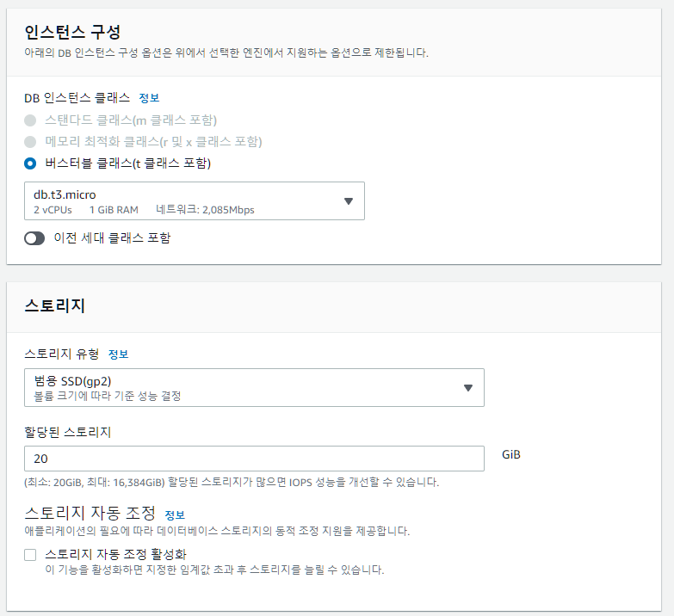
Task: Open the 범용 SSD(gp2) storage type dropdown
Action: click(254, 387)
